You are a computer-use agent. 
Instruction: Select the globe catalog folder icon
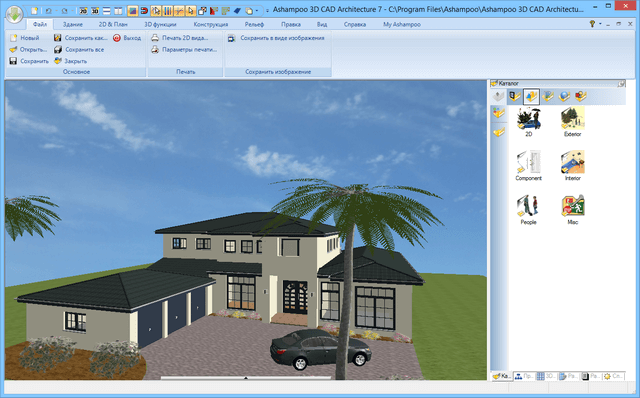564,97
